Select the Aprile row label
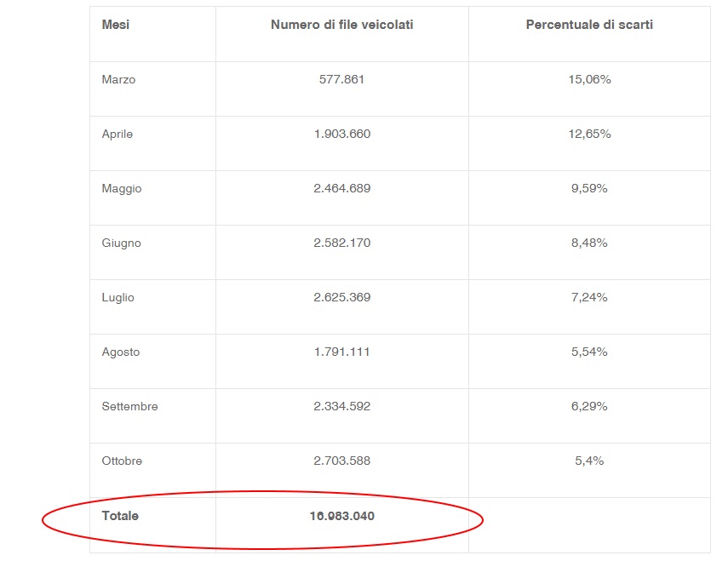This screenshot has width=728, height=561. pyautogui.click(x=117, y=135)
